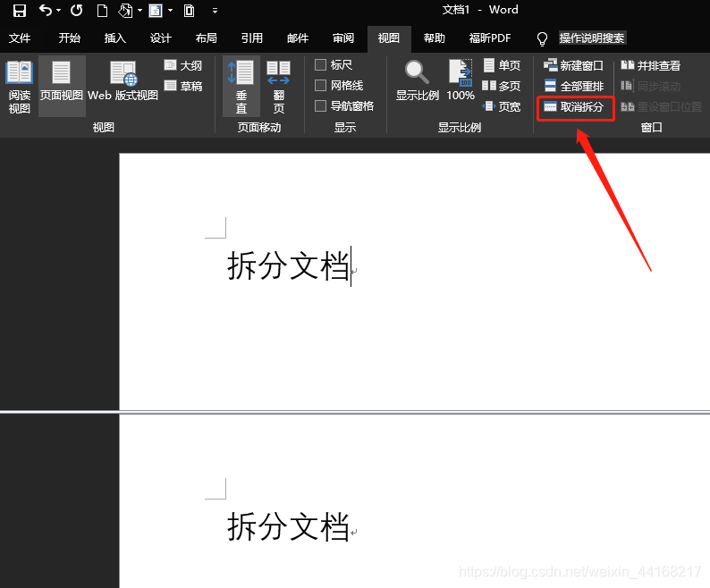
Task: Expand the arrow next to Print preview icon
Action: click(139, 11)
